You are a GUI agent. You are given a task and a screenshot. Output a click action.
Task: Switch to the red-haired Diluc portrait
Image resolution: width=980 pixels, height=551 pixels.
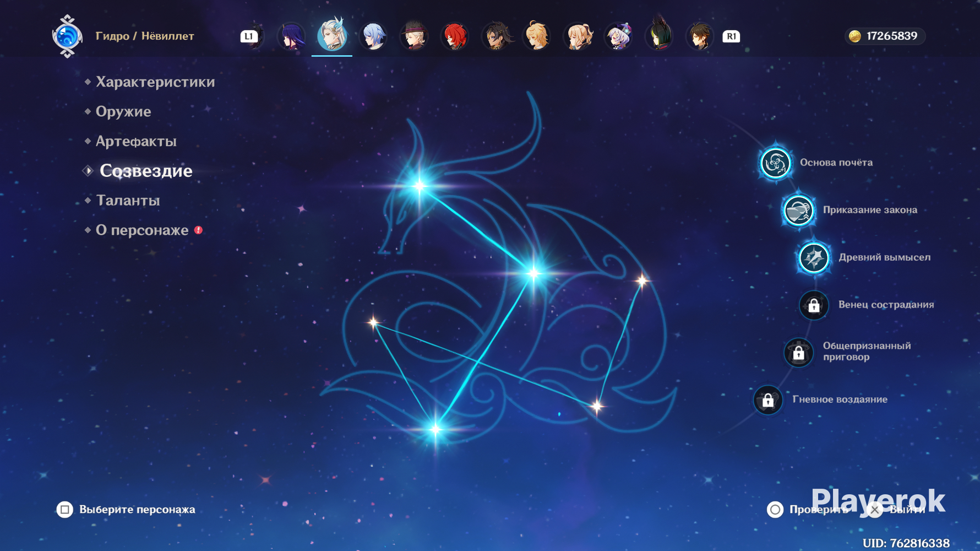tap(455, 36)
